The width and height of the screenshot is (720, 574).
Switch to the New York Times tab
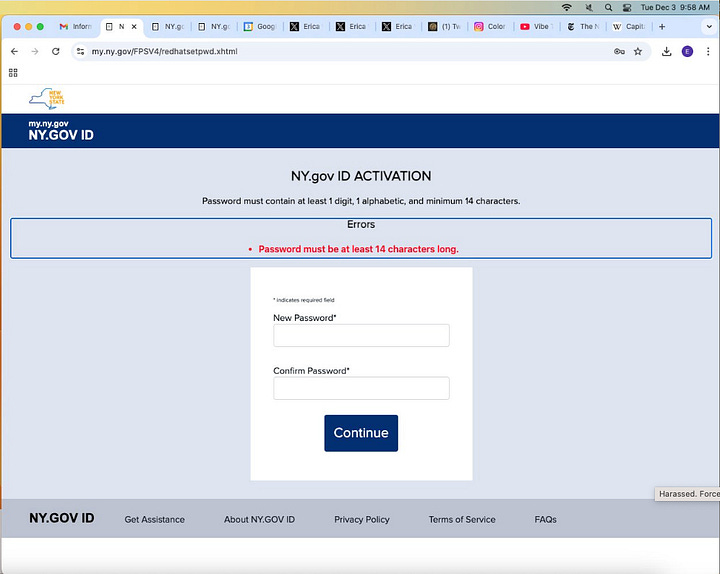(583, 27)
